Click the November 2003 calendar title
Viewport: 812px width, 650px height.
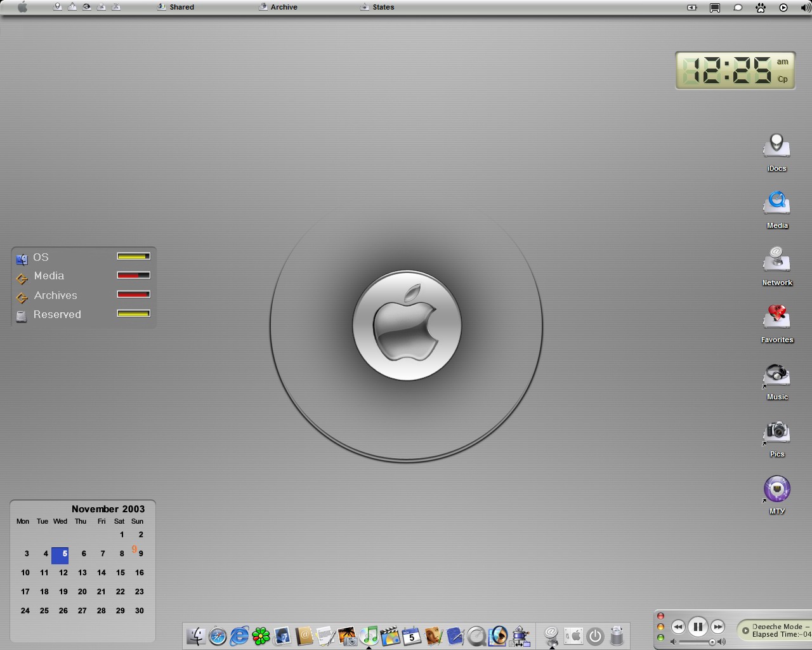[108, 509]
